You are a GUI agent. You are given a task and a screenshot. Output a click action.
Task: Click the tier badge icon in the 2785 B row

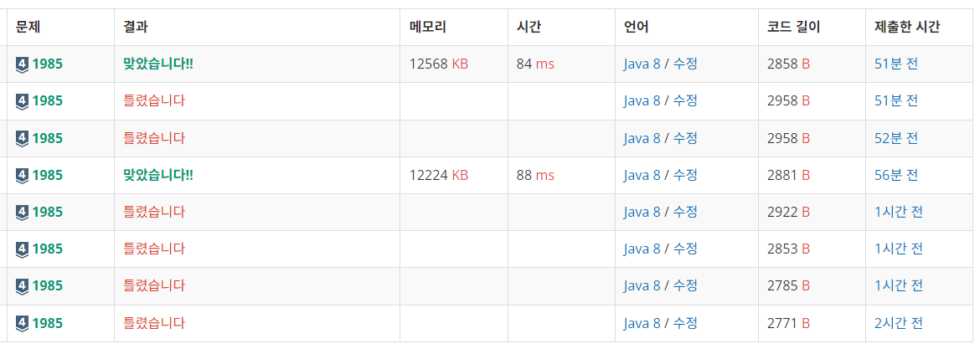[23, 286]
